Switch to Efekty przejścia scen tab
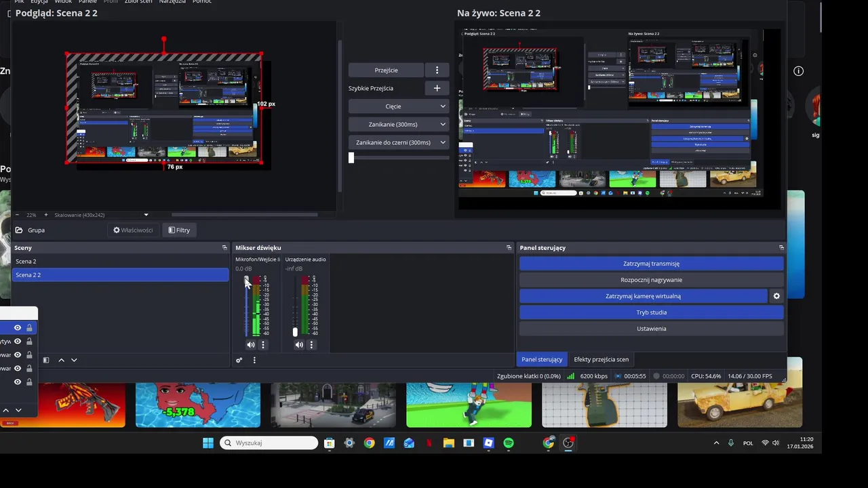868x488 pixels. [x=601, y=360]
